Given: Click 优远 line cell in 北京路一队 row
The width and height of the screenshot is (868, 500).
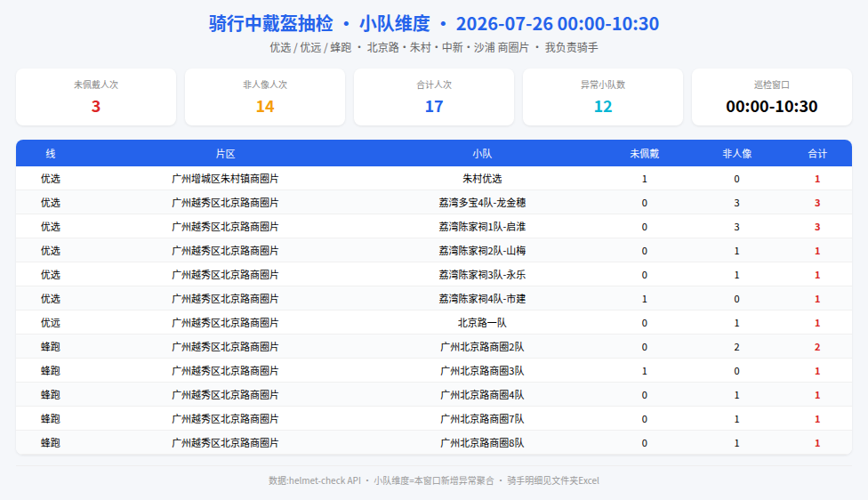Looking at the screenshot, I should (51, 323).
